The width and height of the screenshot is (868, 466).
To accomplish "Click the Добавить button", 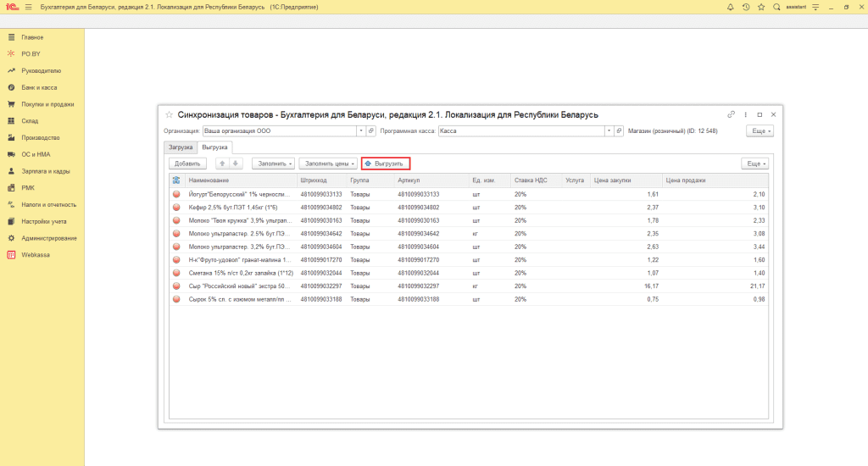I will (187, 164).
